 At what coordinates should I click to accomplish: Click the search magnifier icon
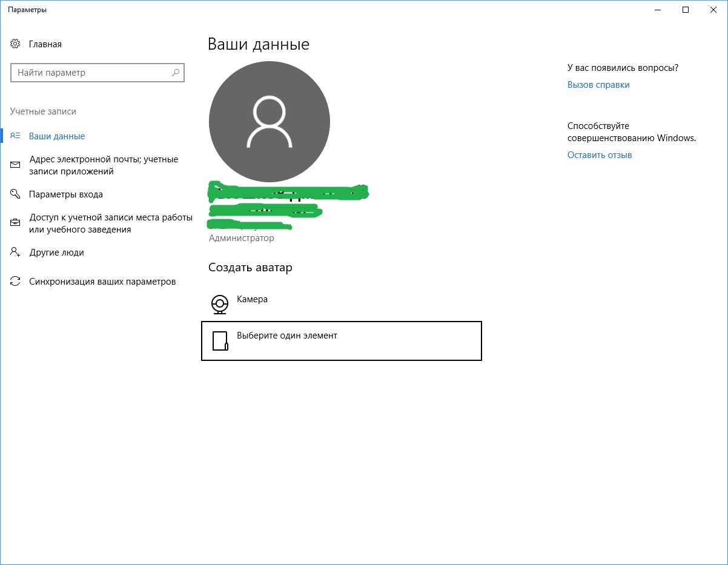click(x=176, y=73)
